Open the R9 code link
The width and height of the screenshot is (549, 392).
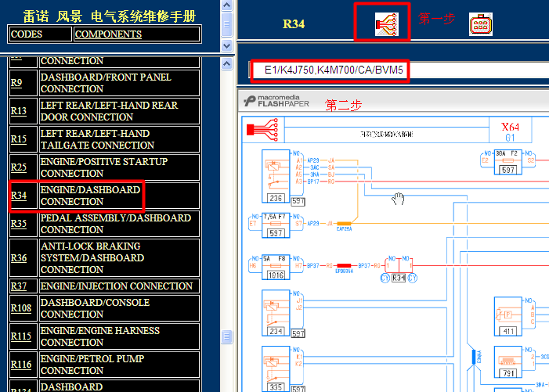tap(16, 83)
